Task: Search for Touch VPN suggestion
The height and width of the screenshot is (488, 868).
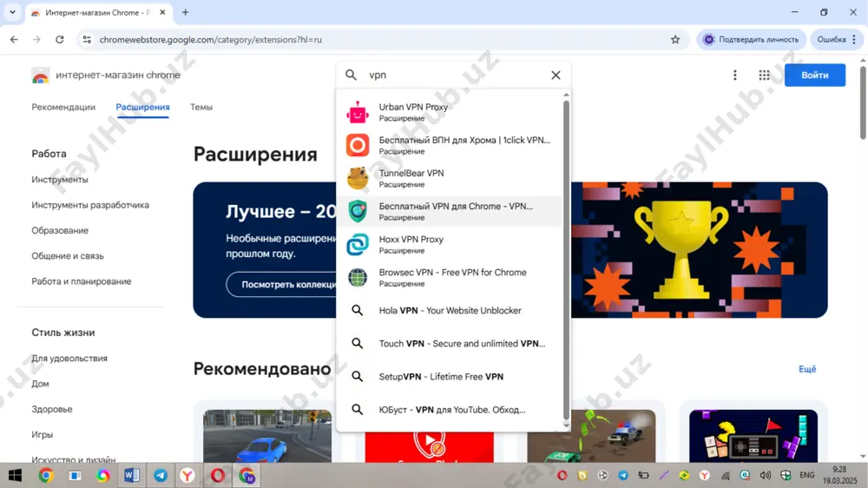Action: click(x=450, y=344)
